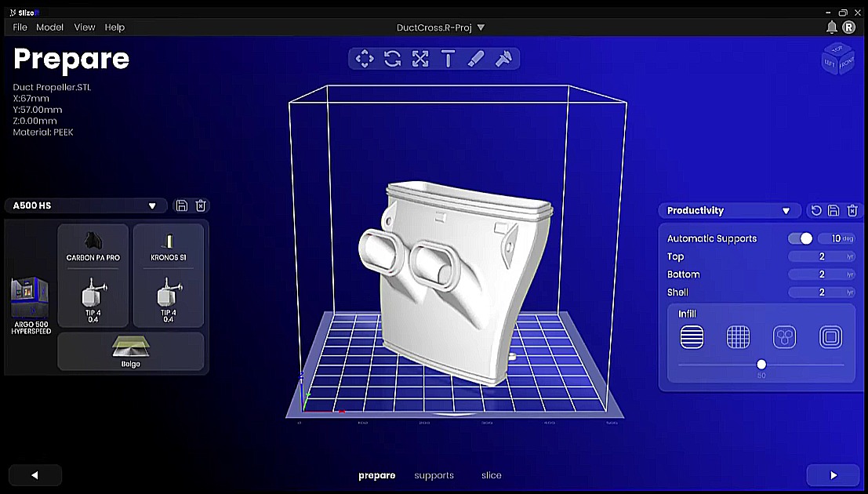Choose the paint brush tool icon
The image size is (868, 494).
pos(476,59)
